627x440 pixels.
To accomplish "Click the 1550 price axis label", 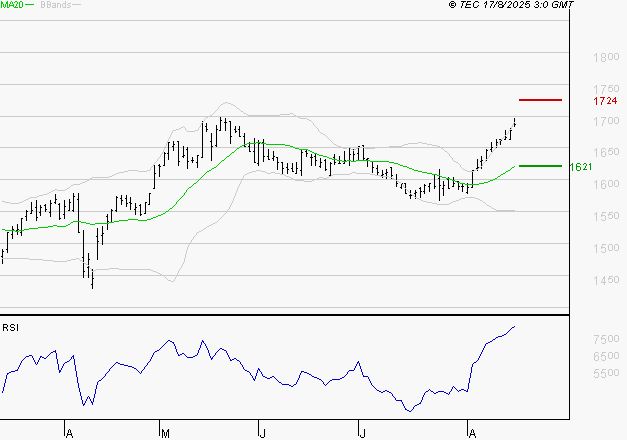I will [x=606, y=216].
